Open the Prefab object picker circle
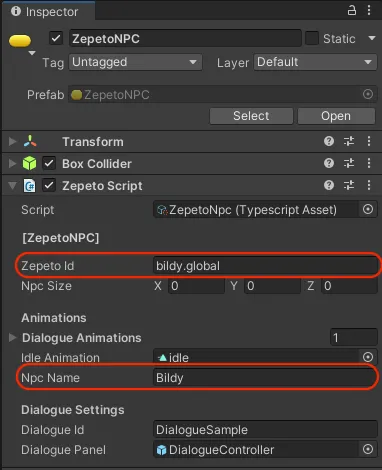Viewport: 382px width, 470px height. click(x=368, y=94)
